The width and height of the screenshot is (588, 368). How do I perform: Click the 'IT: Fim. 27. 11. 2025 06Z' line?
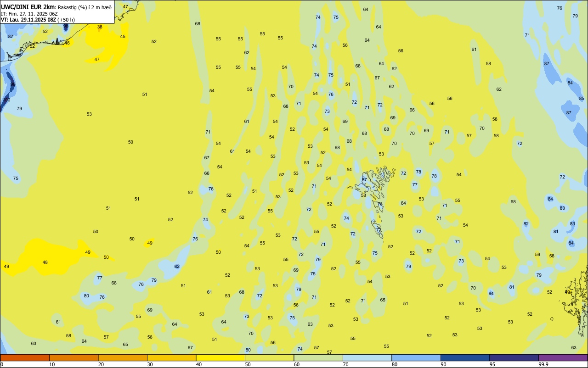click(x=29, y=14)
